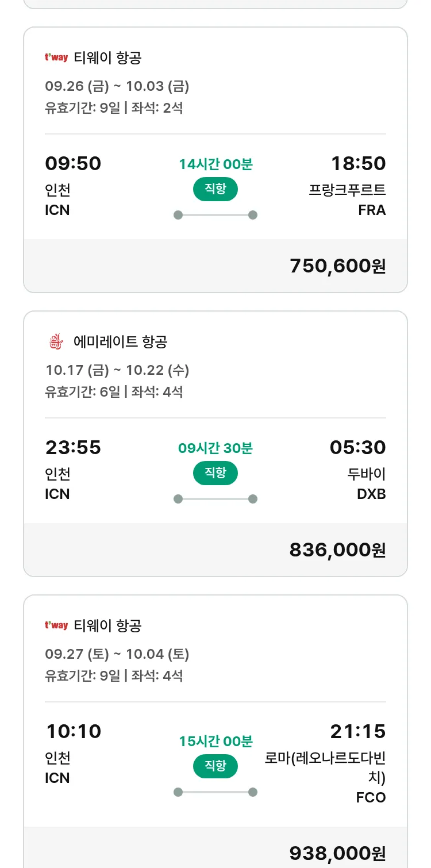Tap the 09.26 (금) ~ 10.03 (금) date range
The image size is (431, 868).
[117, 86]
